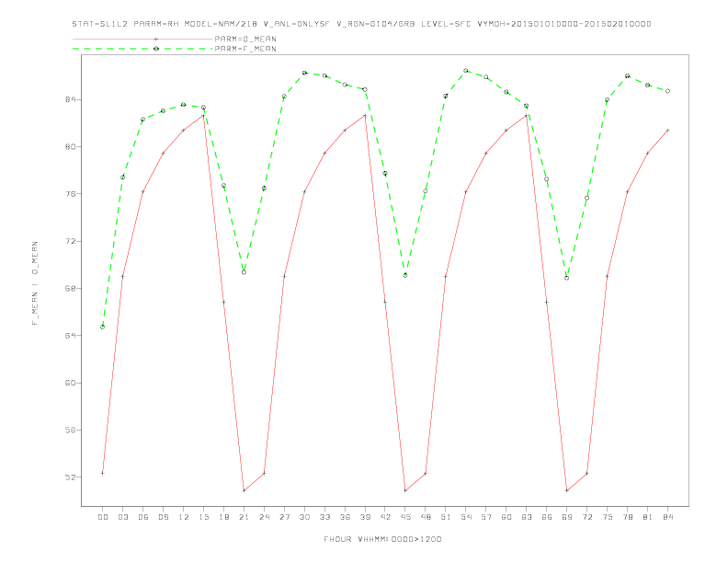Click the x-axis tick label 72
The height and width of the screenshot is (563, 728).
587,517
